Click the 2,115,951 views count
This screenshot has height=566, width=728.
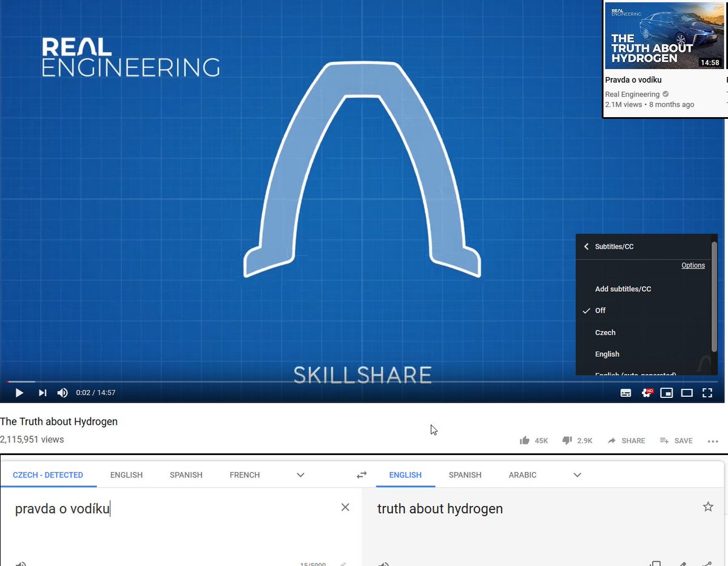click(x=32, y=440)
